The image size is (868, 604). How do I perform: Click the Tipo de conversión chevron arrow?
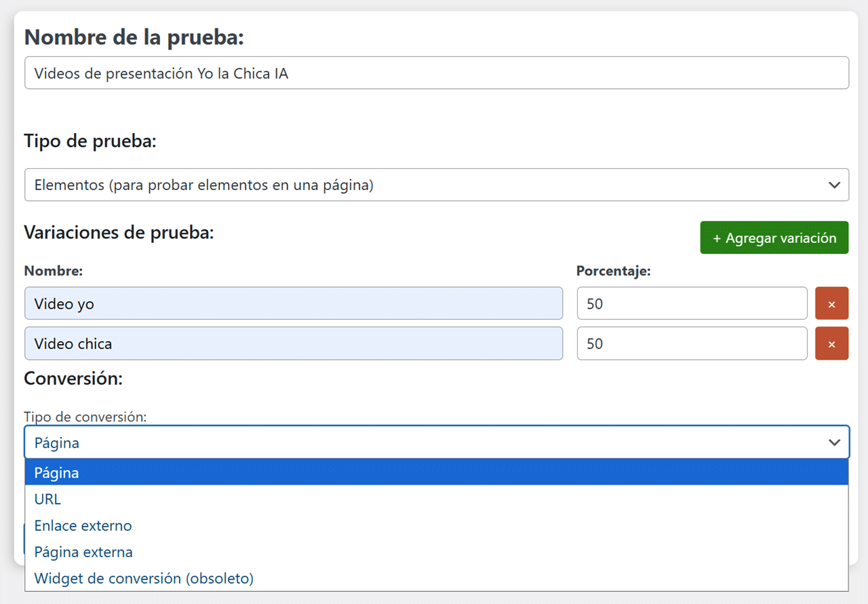click(834, 442)
